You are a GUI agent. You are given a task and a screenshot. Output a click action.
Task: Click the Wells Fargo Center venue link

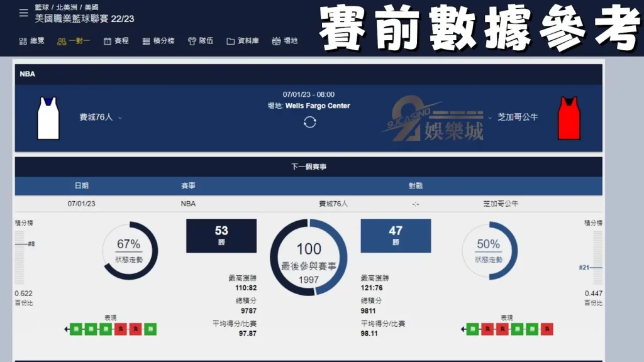click(x=319, y=106)
